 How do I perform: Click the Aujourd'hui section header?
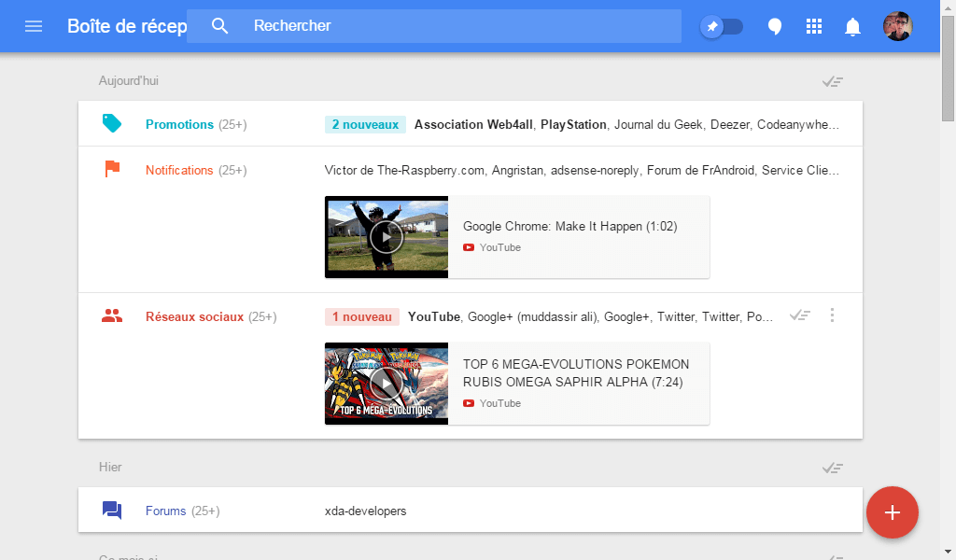click(x=129, y=81)
